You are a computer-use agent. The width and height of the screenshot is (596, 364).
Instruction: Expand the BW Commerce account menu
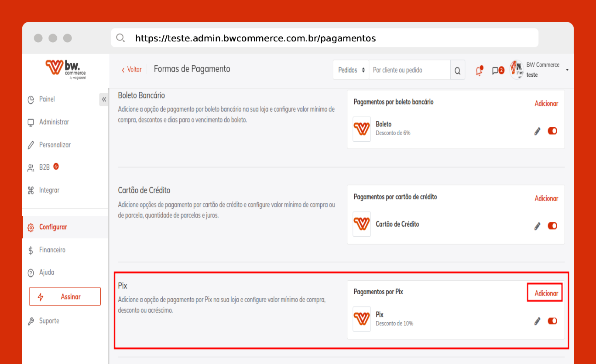point(567,70)
